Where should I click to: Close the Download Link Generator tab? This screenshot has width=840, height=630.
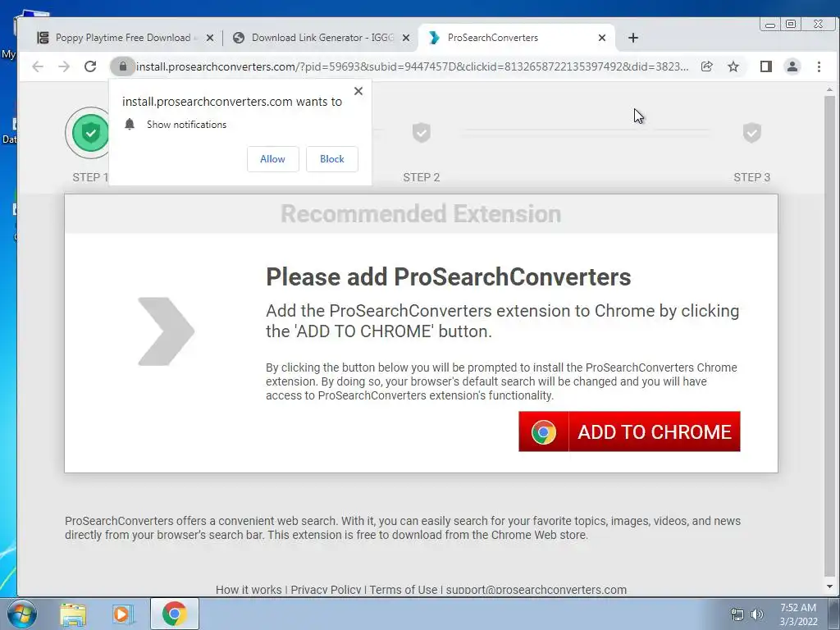click(x=406, y=38)
